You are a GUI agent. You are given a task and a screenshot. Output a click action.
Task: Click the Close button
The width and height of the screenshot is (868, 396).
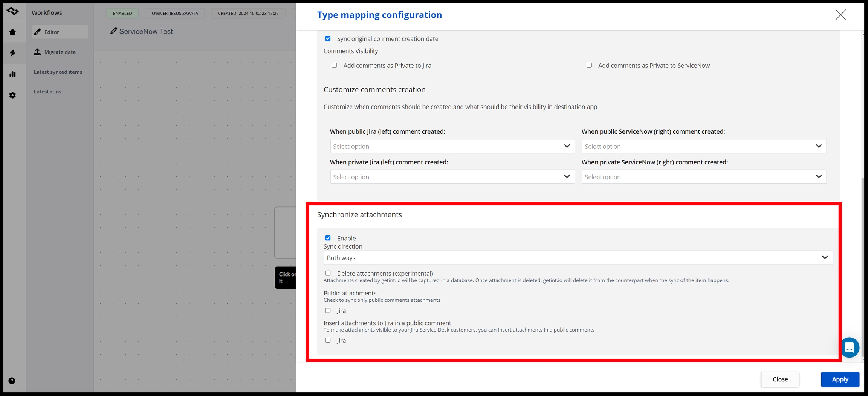tap(780, 379)
